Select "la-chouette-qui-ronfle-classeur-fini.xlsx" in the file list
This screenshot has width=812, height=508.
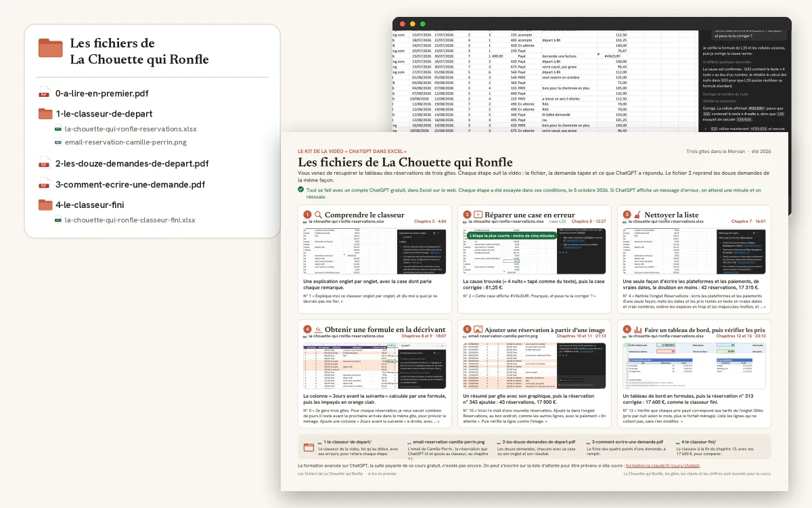pos(130,220)
